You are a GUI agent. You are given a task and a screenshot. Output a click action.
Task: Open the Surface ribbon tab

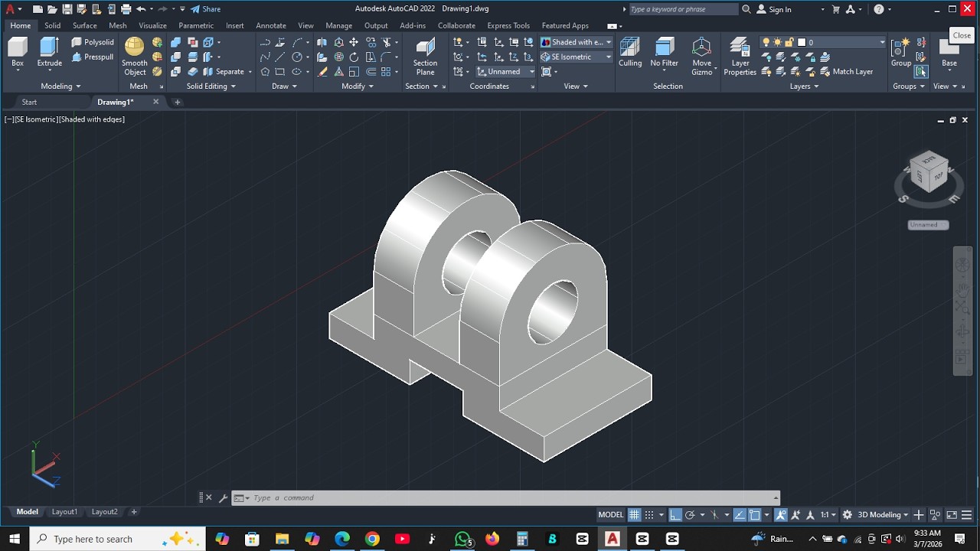pyautogui.click(x=85, y=25)
